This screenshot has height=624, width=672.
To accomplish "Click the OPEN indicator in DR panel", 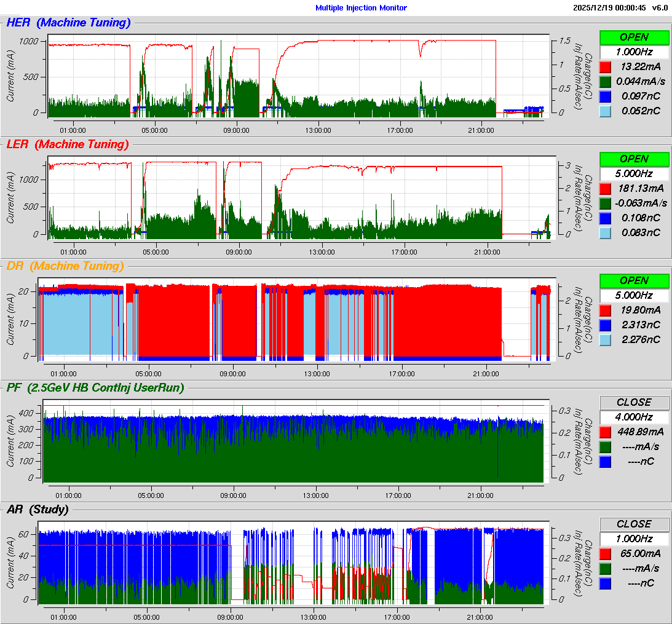I will pos(634,281).
